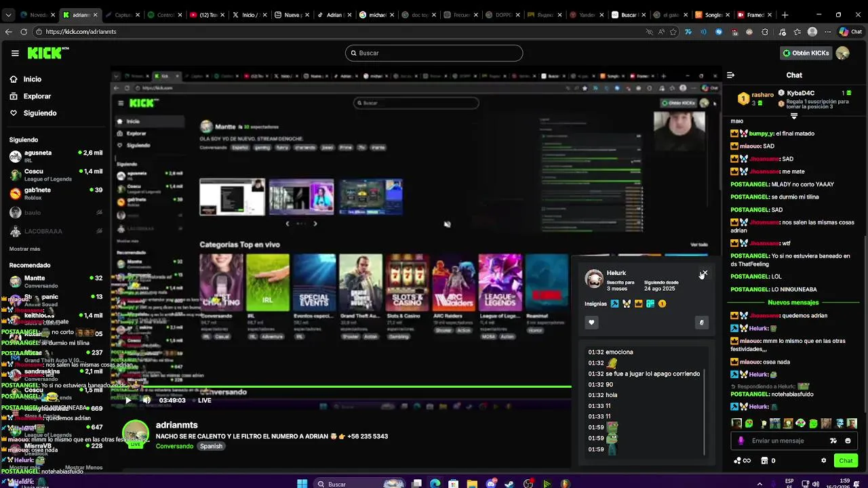Click Nuevos mensajes divider in chat
This screenshot has width=868, height=488.
tap(793, 302)
